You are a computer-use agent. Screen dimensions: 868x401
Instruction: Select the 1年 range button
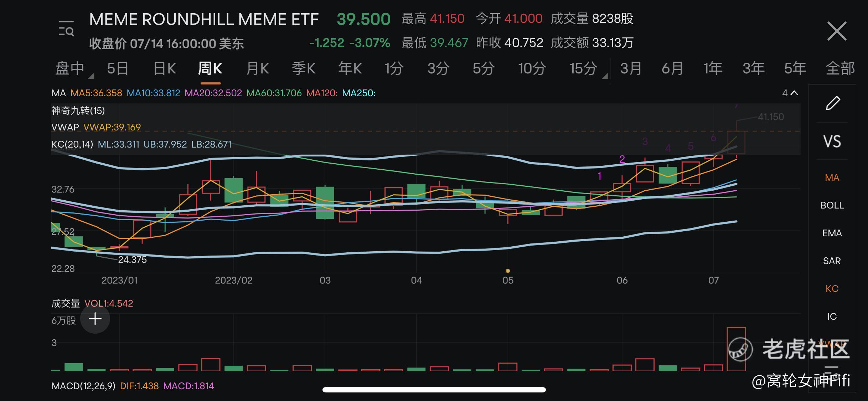click(713, 68)
